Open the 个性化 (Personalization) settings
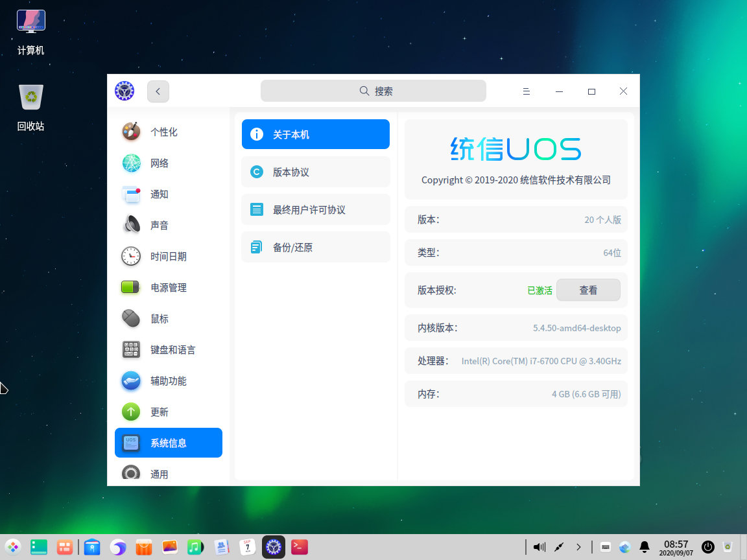Image resolution: width=747 pixels, height=560 pixels. click(x=168, y=132)
